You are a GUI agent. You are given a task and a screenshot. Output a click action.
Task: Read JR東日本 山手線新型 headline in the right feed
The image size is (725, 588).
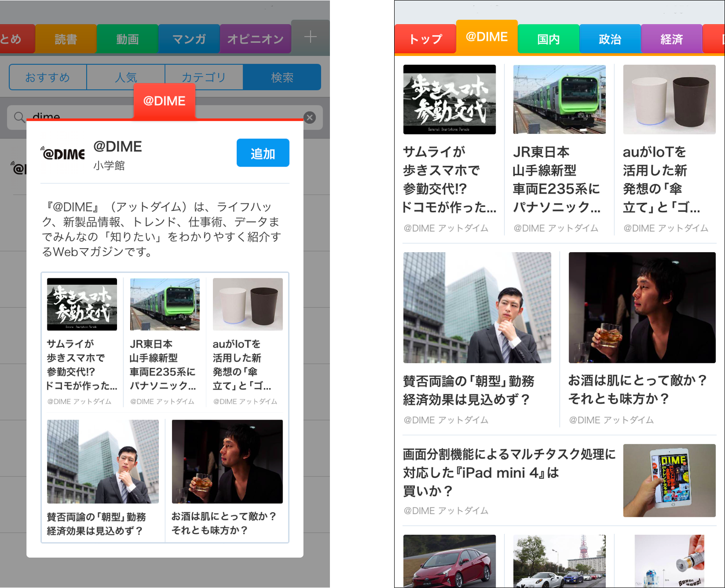pos(557,179)
